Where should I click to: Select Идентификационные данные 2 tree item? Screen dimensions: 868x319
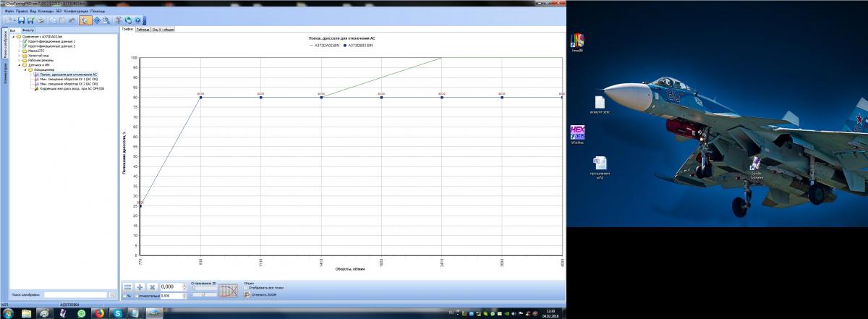coord(51,46)
